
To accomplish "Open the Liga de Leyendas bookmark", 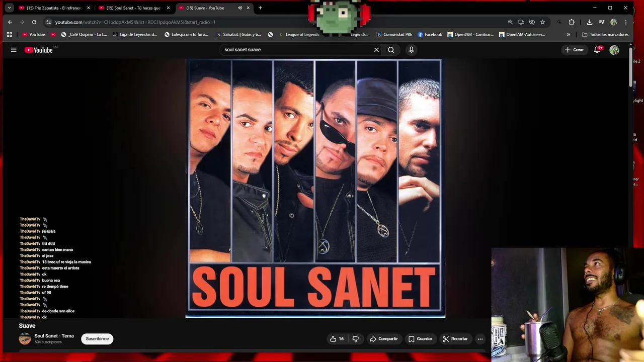I will [x=135, y=35].
